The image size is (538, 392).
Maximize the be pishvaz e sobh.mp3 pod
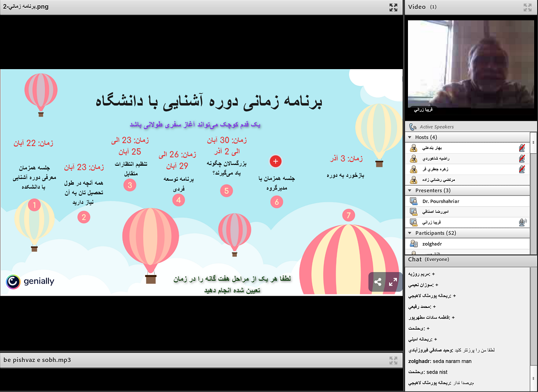click(x=393, y=360)
